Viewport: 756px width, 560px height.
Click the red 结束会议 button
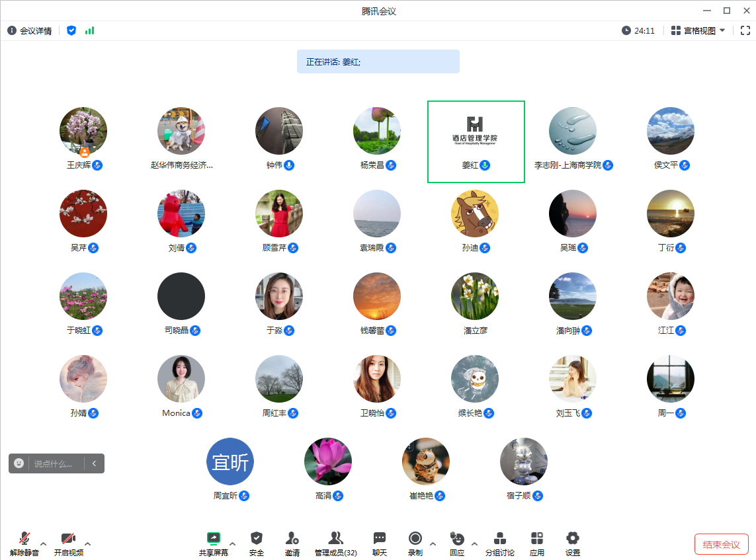[x=721, y=544]
